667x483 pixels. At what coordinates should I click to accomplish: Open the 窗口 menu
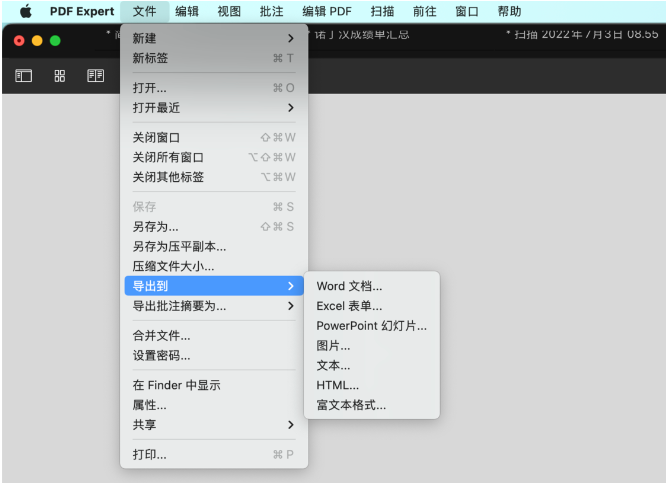(467, 11)
